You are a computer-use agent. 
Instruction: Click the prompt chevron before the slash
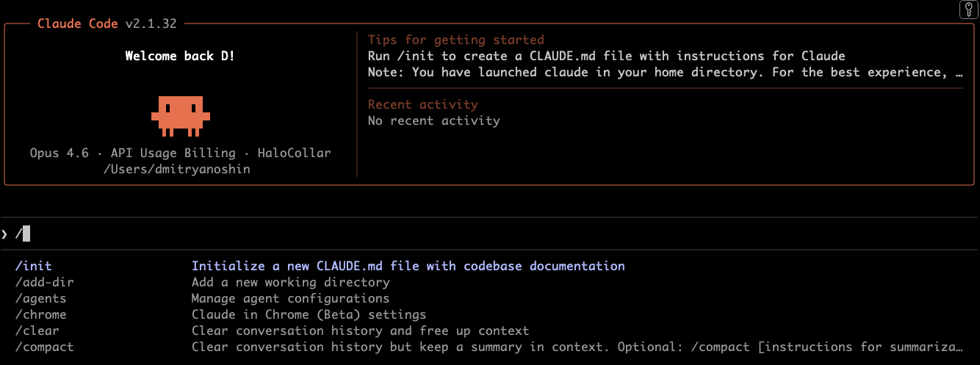point(5,234)
